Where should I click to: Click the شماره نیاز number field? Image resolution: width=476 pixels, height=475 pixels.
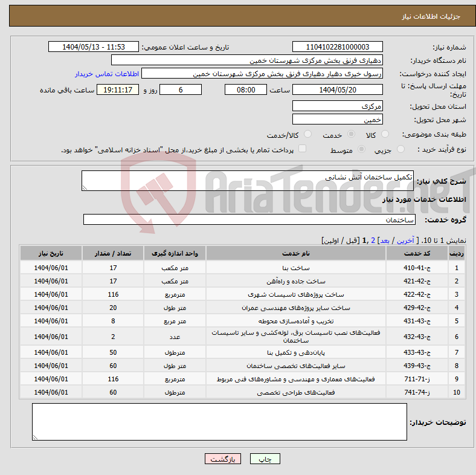(x=337, y=47)
